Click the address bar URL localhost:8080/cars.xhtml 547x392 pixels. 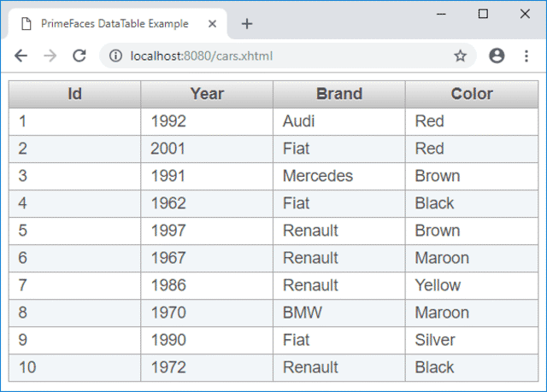point(202,56)
